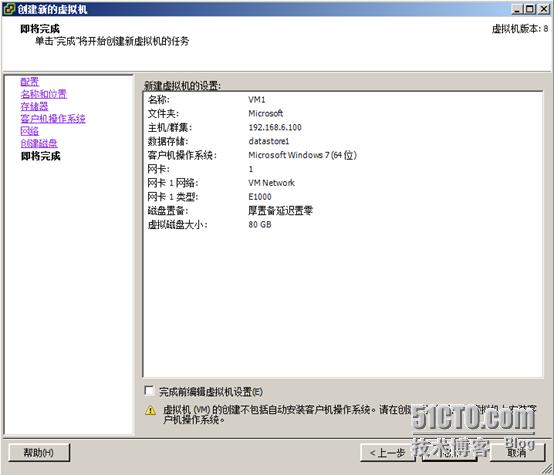Viewport: 554px width, 476px height.
Task: Open the 配置 step link
Action: pyautogui.click(x=30, y=82)
